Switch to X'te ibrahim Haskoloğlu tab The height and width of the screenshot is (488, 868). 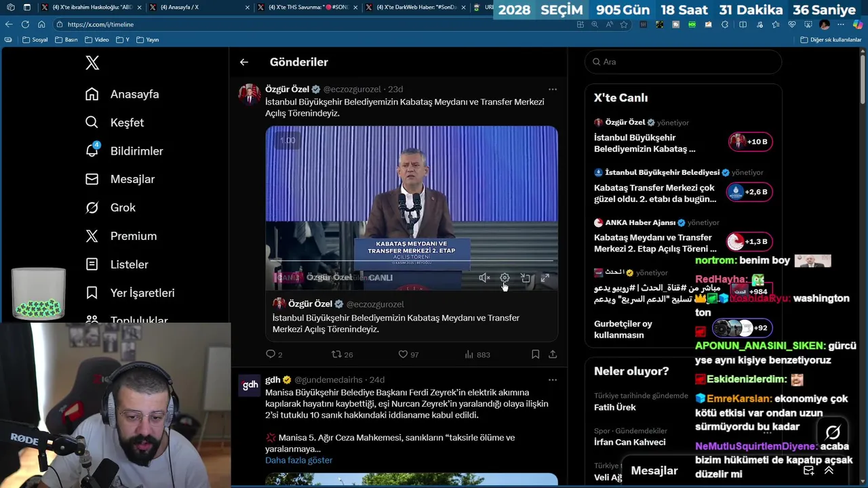[x=90, y=7]
